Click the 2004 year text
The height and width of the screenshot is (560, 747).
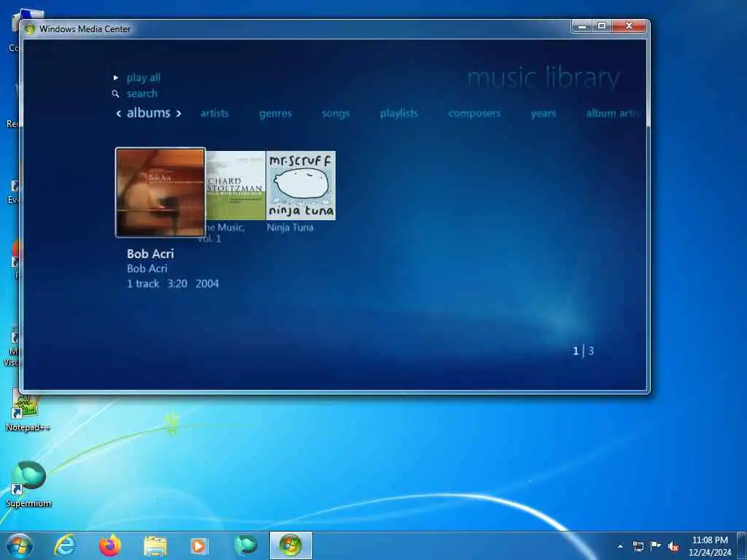pos(207,284)
